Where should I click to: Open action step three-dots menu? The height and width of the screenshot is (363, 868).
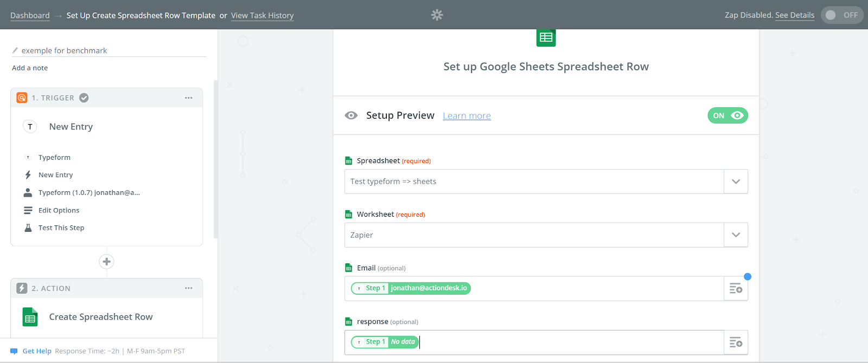click(x=188, y=288)
